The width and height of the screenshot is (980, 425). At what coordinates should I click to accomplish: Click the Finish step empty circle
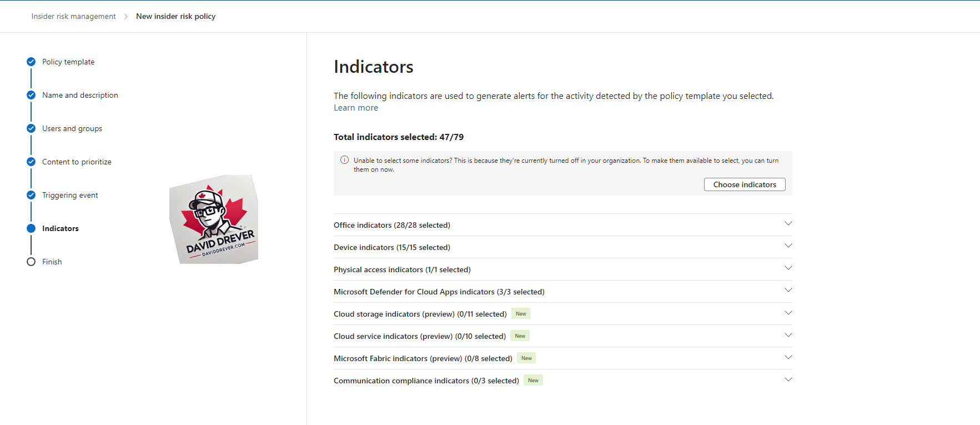point(31,262)
